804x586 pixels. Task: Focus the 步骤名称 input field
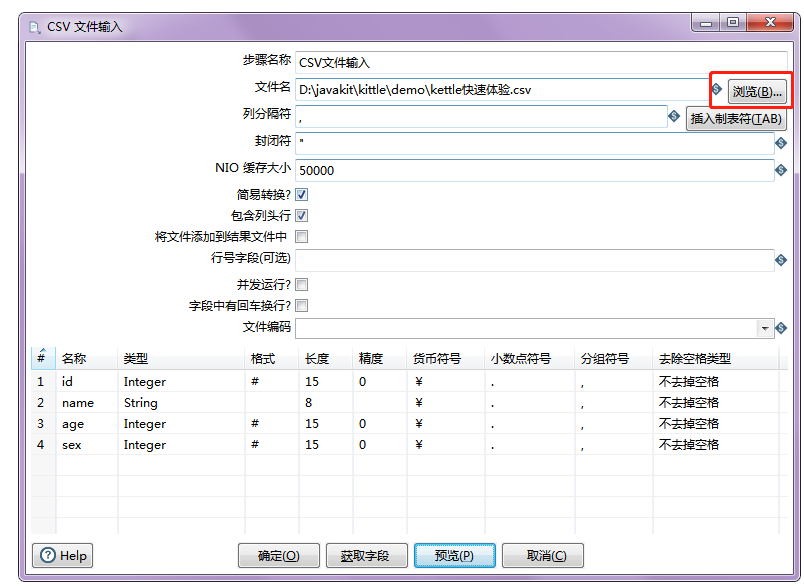tap(541, 63)
